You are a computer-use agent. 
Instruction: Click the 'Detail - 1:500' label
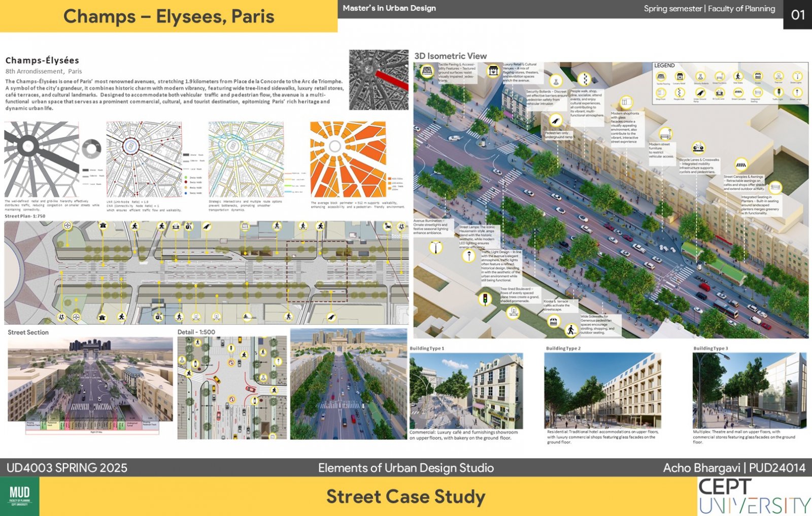click(x=196, y=332)
